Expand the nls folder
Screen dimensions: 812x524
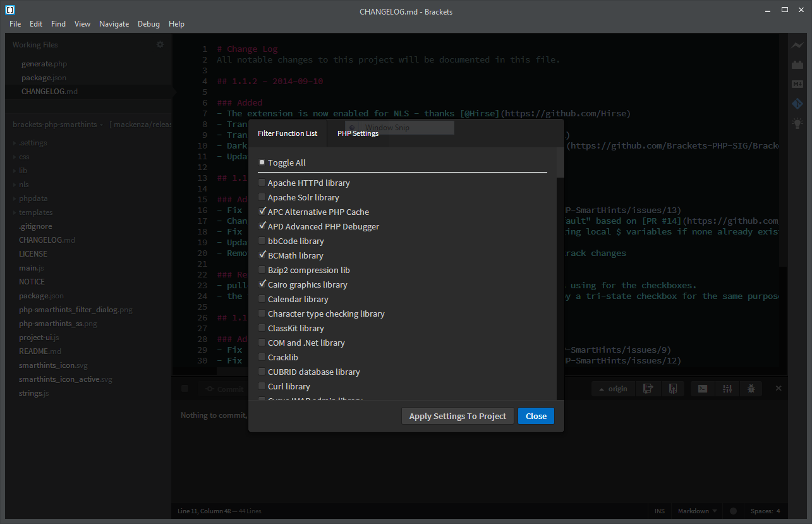pos(15,185)
